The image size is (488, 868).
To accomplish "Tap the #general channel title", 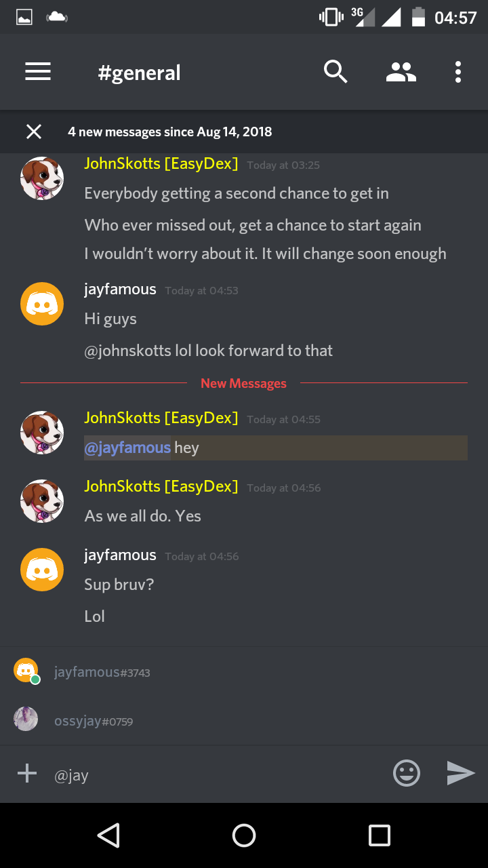I will [139, 73].
